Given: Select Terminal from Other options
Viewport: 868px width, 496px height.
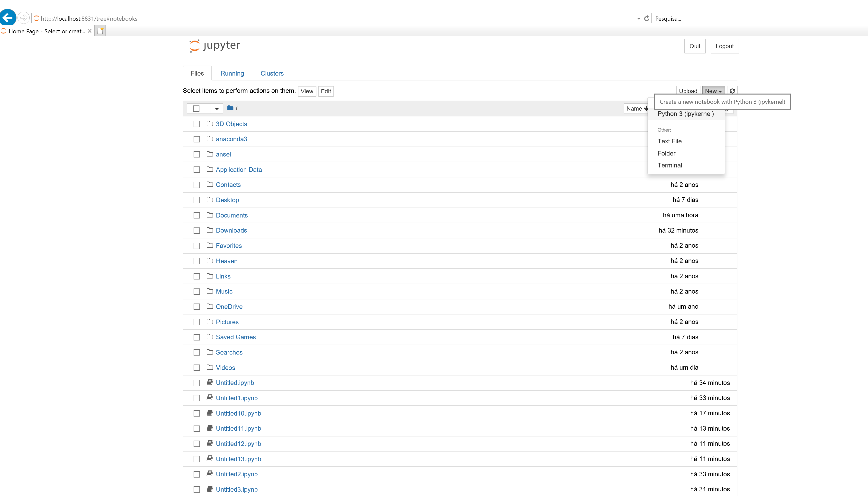Looking at the screenshot, I should (669, 165).
